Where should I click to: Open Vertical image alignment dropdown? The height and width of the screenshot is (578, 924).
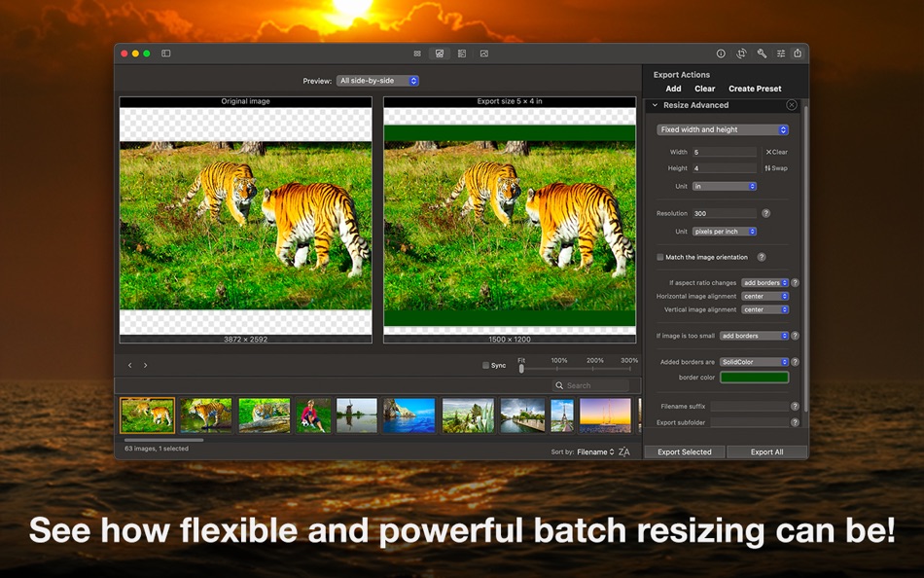tap(764, 309)
